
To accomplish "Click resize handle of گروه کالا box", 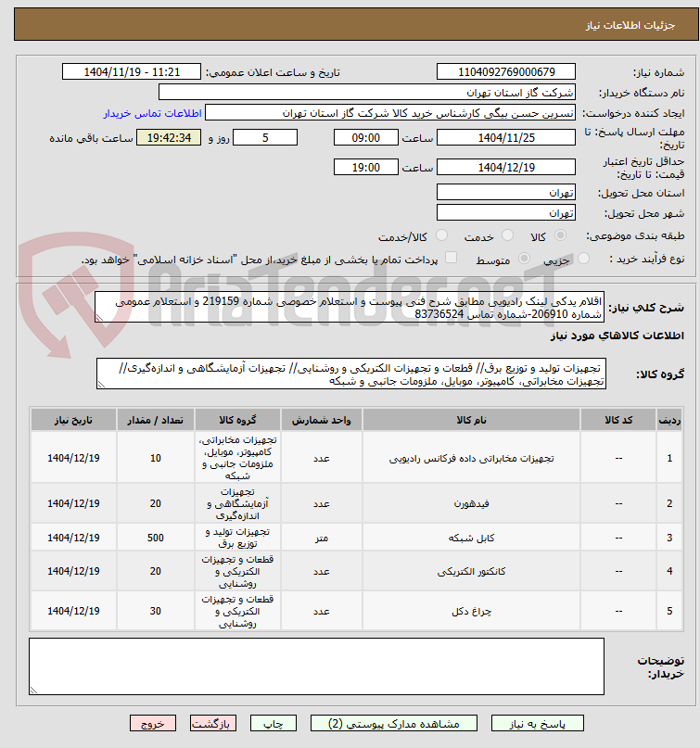I will click(x=101, y=385).
